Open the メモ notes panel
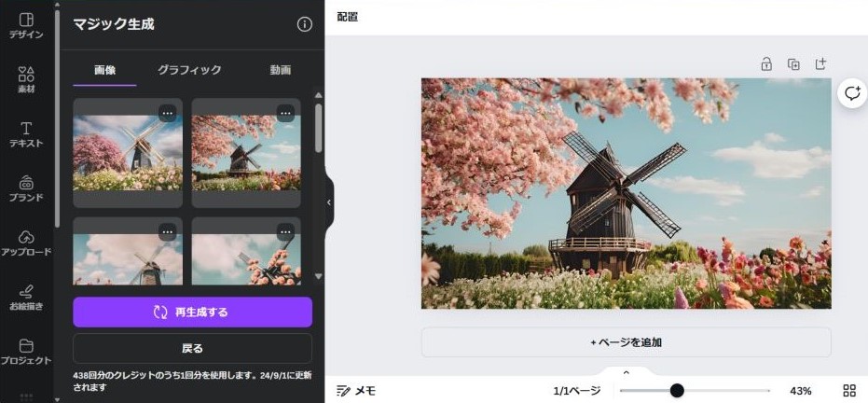 tap(356, 391)
